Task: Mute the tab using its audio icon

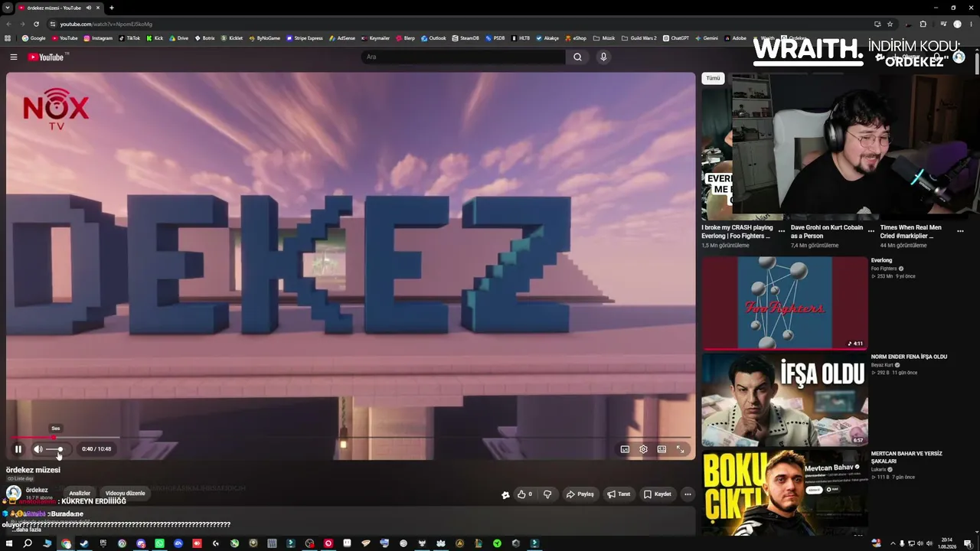Action: 89,8
